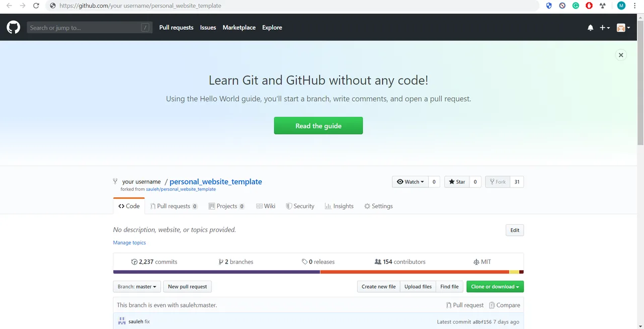Switch to the Code tab
The image size is (644, 329).
click(129, 206)
